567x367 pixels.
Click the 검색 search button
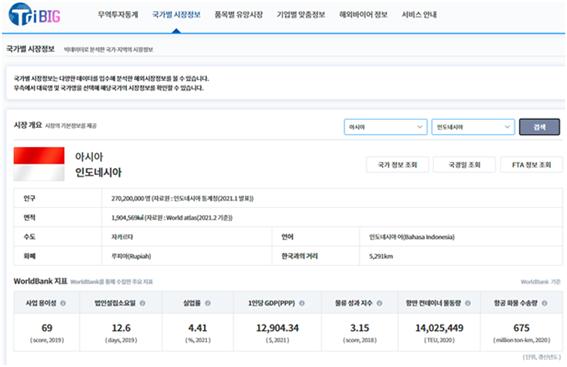(540, 127)
